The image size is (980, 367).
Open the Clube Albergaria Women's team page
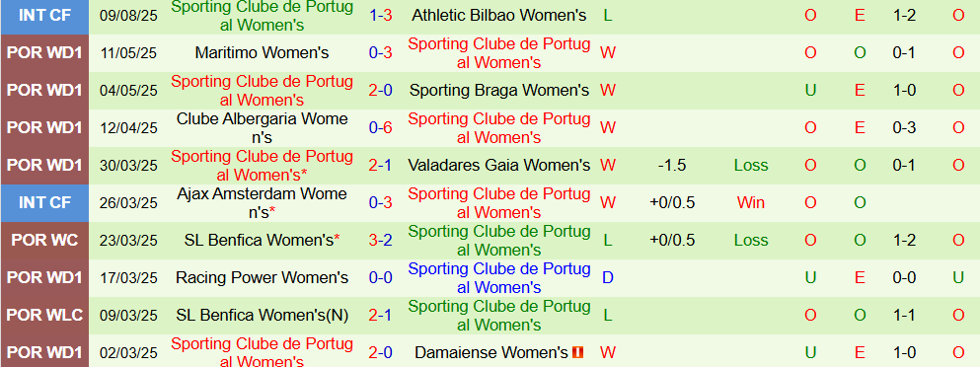click(x=262, y=128)
